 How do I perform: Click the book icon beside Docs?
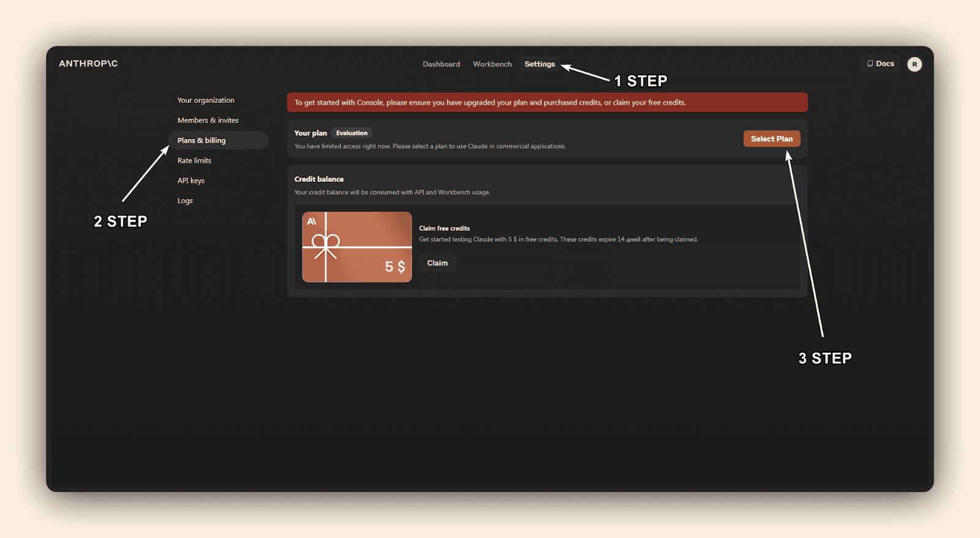(x=870, y=64)
